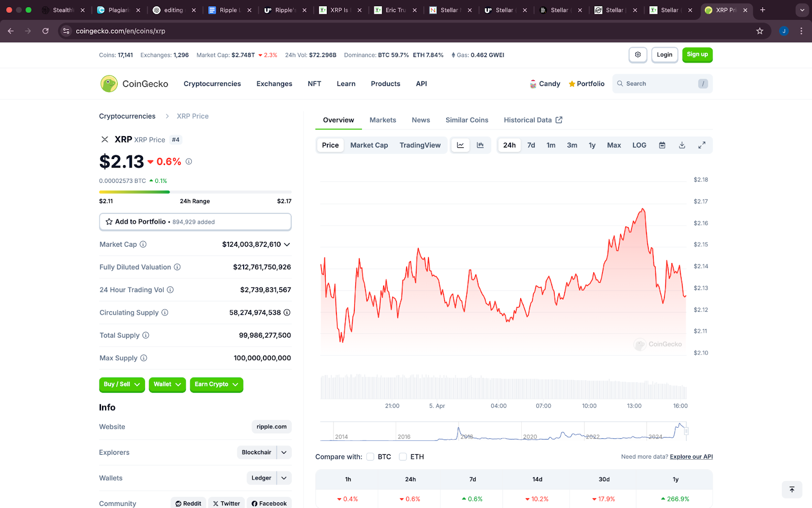This screenshot has width=812, height=508.
Task: Click info icon next to Fully Diluted Valuation
Action: coord(177,267)
